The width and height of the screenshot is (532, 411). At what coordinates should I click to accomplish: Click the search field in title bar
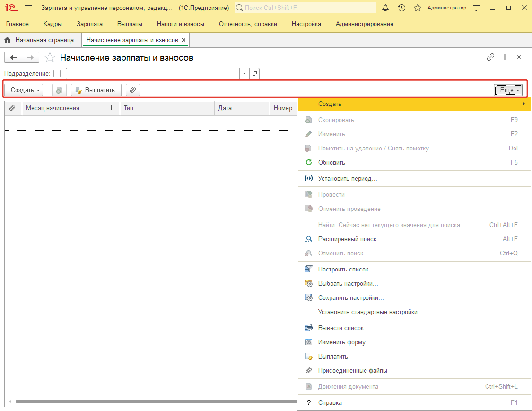pos(307,8)
